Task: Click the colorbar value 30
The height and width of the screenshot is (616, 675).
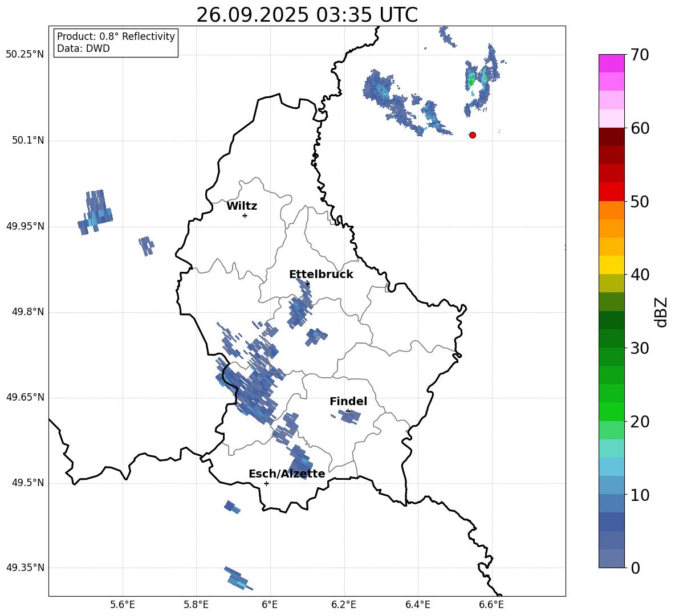Action: [640, 348]
